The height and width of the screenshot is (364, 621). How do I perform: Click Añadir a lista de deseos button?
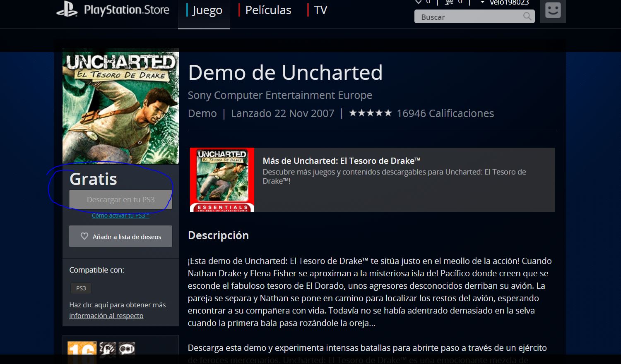tap(120, 236)
